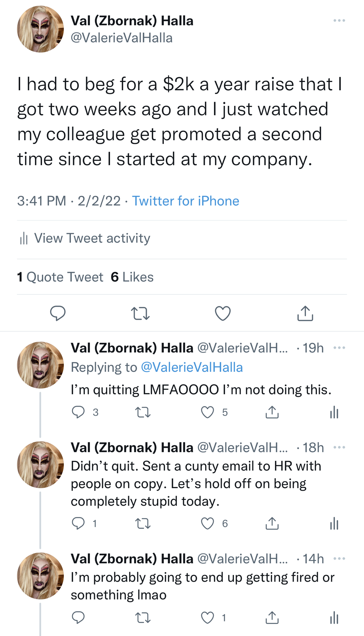Open the Twitter for iPhone link
This screenshot has height=636, width=364.
tap(185, 201)
